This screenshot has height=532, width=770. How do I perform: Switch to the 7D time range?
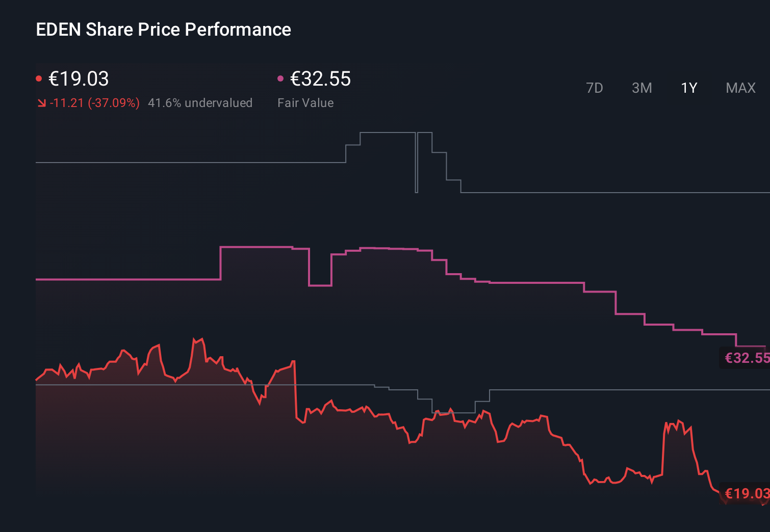click(595, 88)
